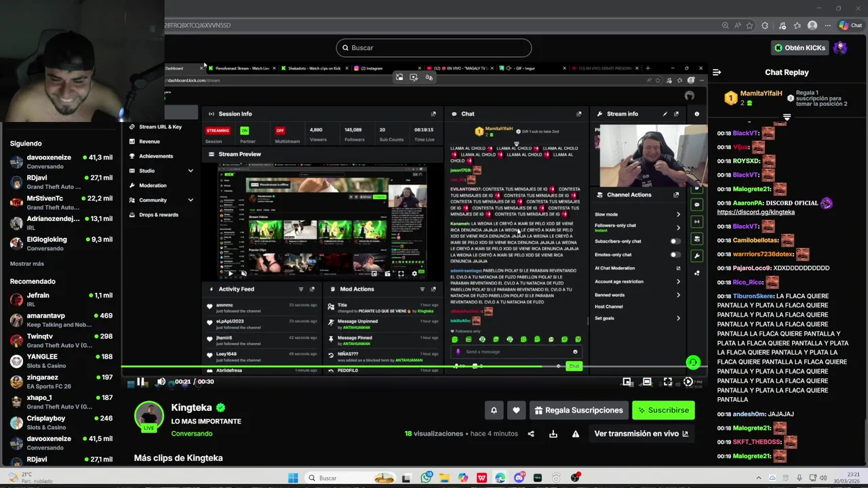
Task: Open ElGiogioking channel in sidebar
Action: [x=61, y=243]
